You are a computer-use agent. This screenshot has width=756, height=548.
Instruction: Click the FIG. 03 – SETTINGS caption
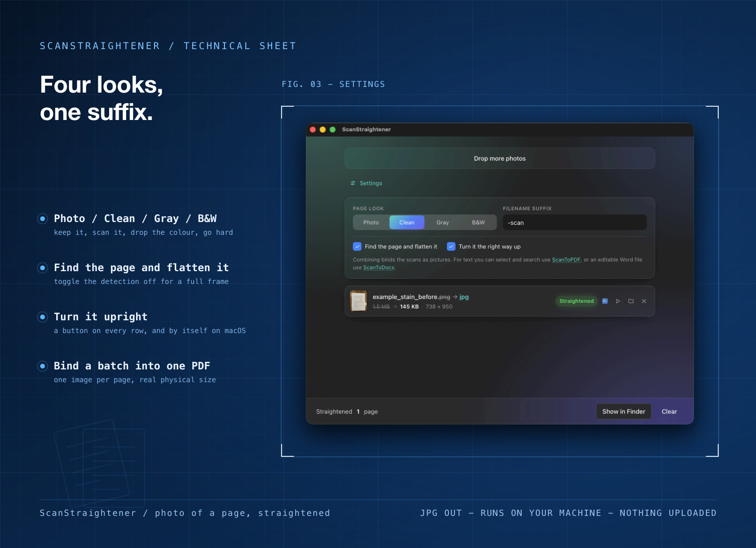click(333, 84)
